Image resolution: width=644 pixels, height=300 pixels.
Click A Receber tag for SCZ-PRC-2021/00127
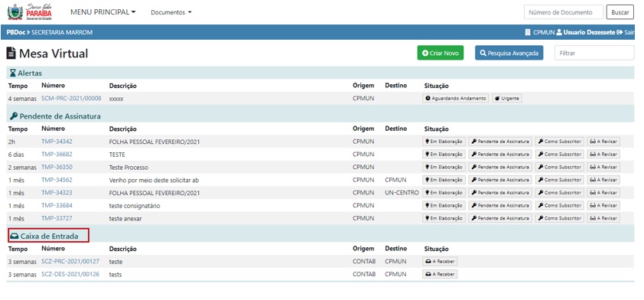click(x=440, y=262)
